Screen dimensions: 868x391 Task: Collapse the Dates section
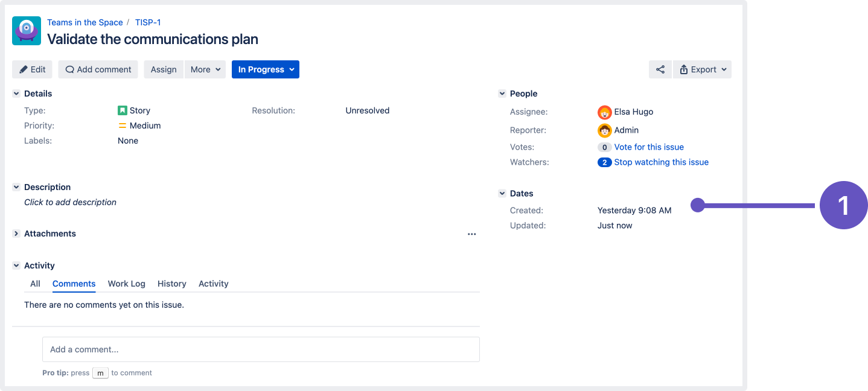pos(502,194)
